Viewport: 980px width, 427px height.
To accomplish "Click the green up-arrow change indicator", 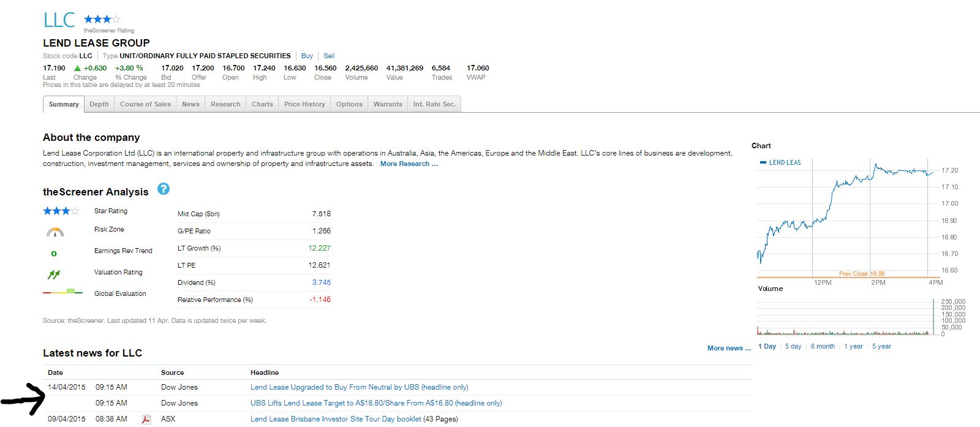I will (77, 68).
